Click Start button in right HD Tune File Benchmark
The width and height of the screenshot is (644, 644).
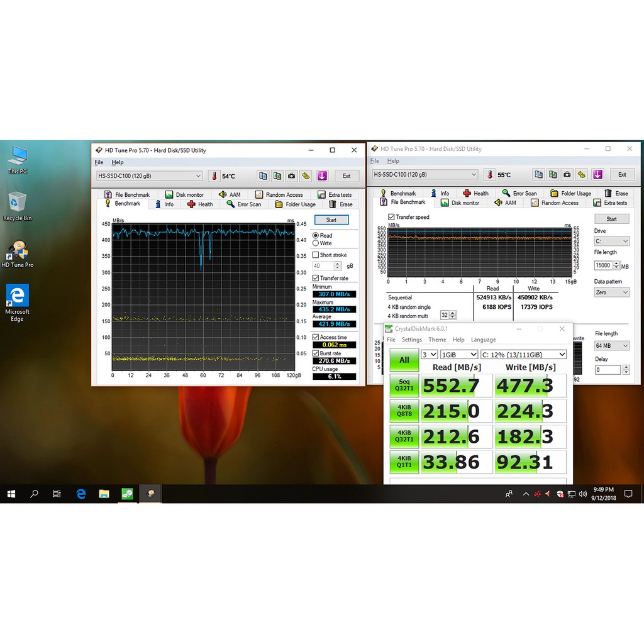coord(611,219)
